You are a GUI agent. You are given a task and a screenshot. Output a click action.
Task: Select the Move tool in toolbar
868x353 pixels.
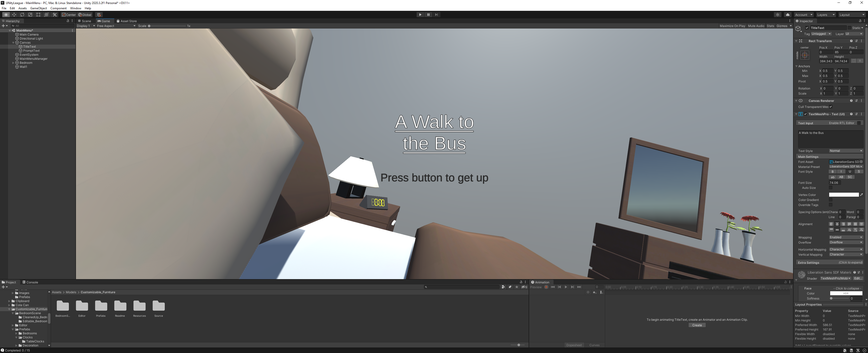coord(14,15)
